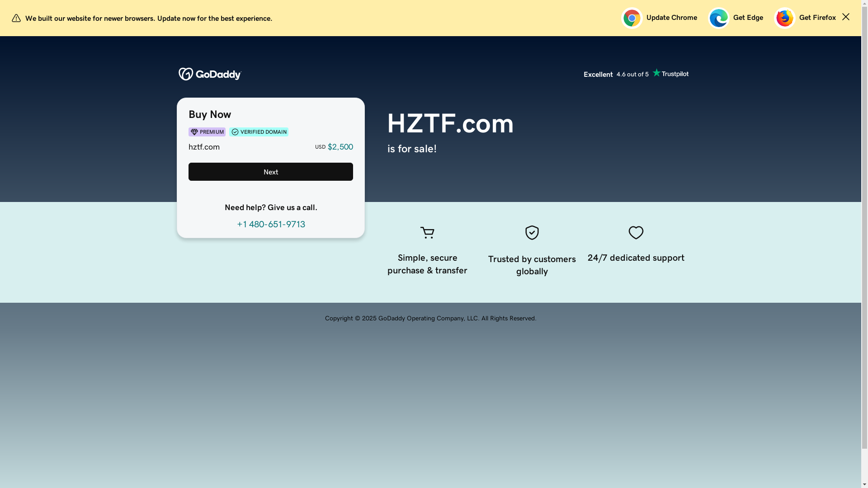Click the warning triangle icon
The width and height of the screenshot is (868, 488).
coord(16,18)
